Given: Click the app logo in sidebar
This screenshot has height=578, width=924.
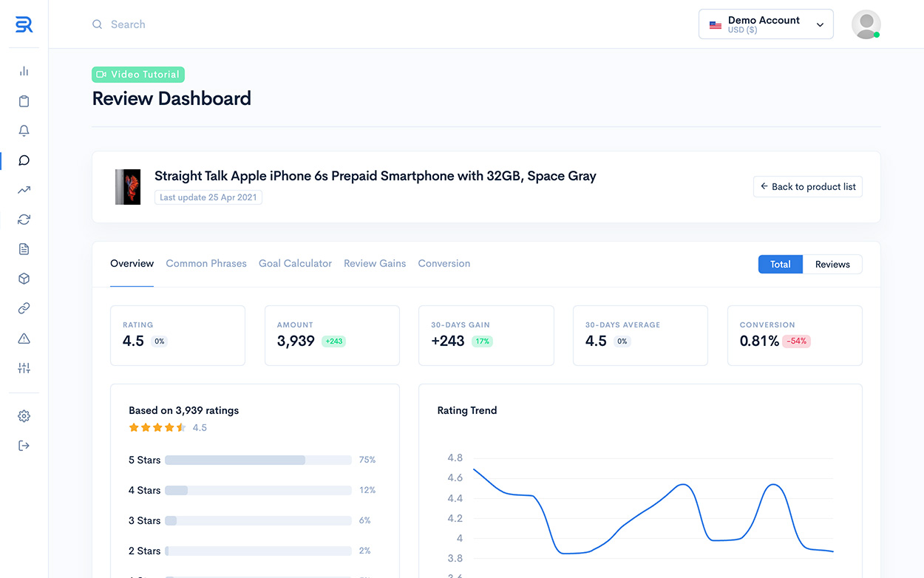Looking at the screenshot, I should point(24,24).
